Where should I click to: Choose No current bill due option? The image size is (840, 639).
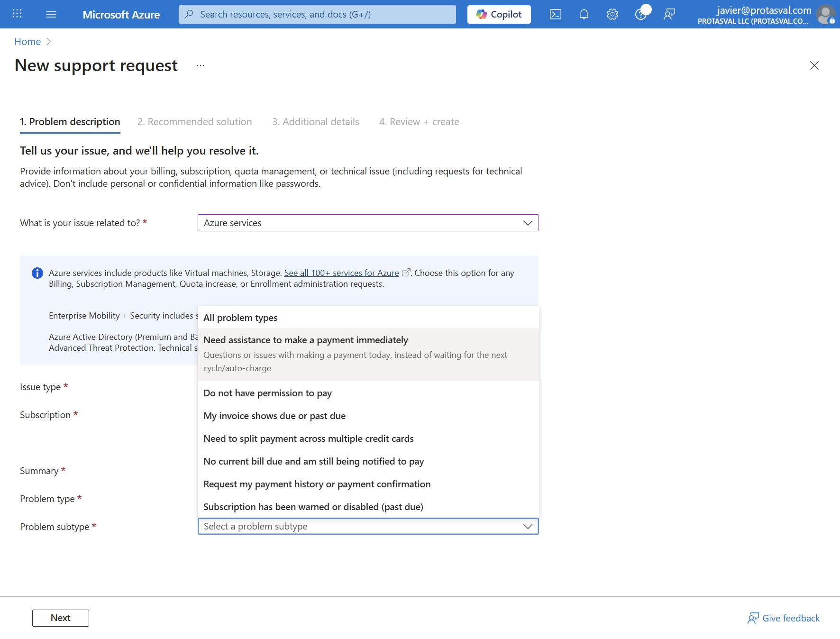[368, 461]
